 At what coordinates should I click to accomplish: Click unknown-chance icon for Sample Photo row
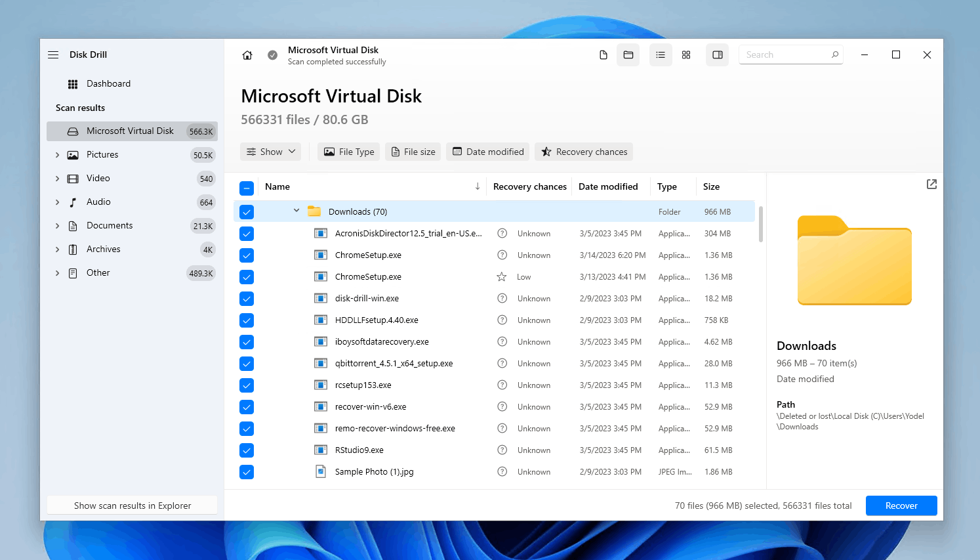coord(502,471)
